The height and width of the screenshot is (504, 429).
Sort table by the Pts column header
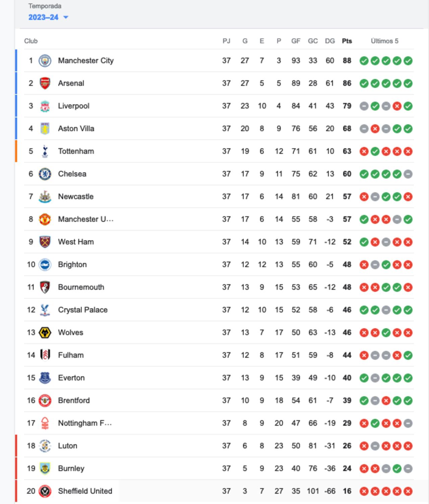(x=347, y=41)
